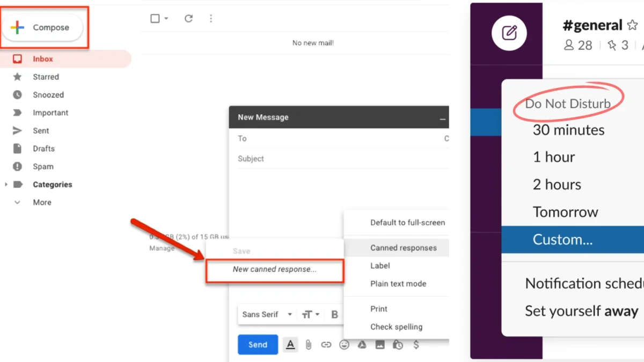644x362 pixels.
Task: Open the text size dropdown
Action: pos(310,314)
